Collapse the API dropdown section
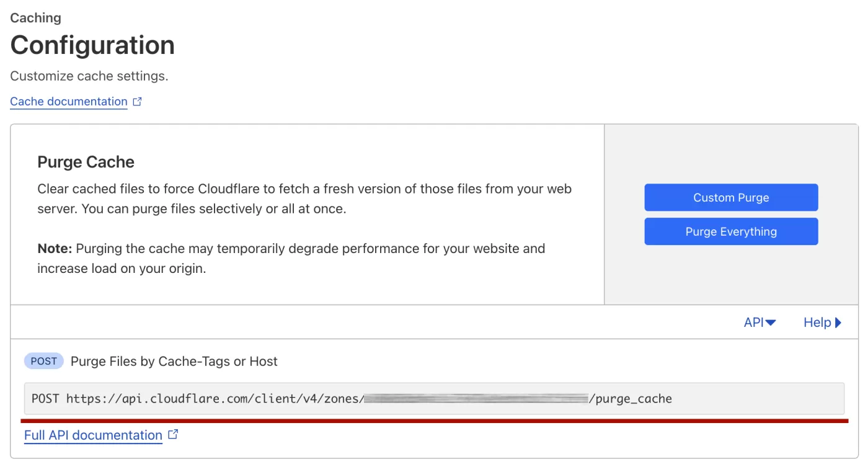Screen dimensions: 868x472 point(759,323)
